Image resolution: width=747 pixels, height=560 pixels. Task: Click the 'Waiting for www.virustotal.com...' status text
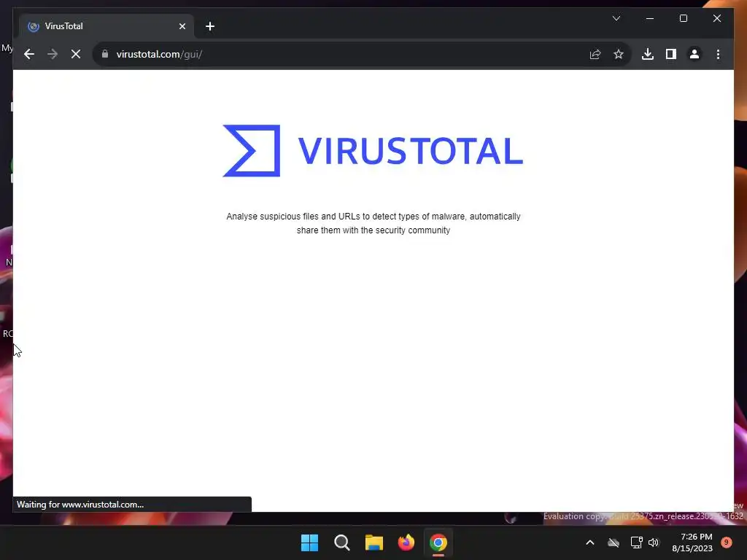coord(80,505)
